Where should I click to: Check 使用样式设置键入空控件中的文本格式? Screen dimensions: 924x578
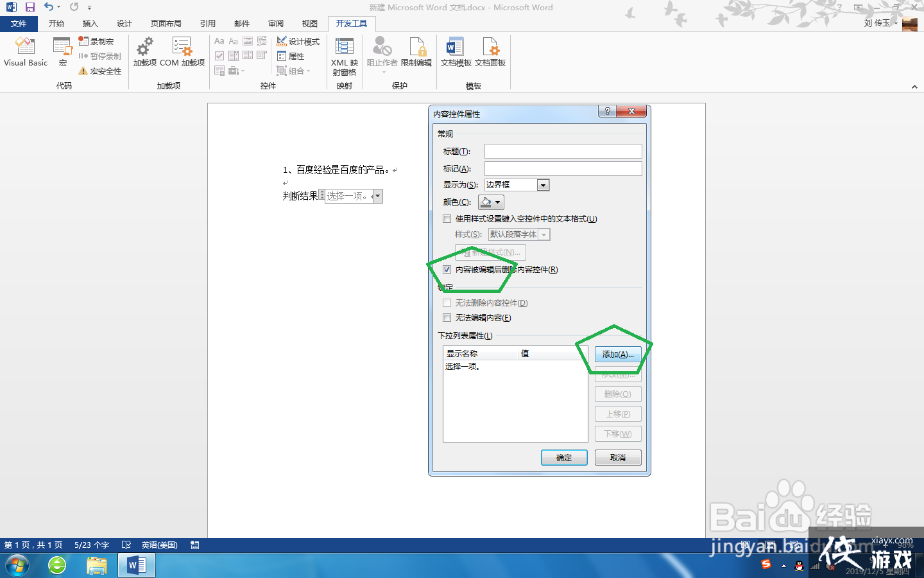click(447, 219)
